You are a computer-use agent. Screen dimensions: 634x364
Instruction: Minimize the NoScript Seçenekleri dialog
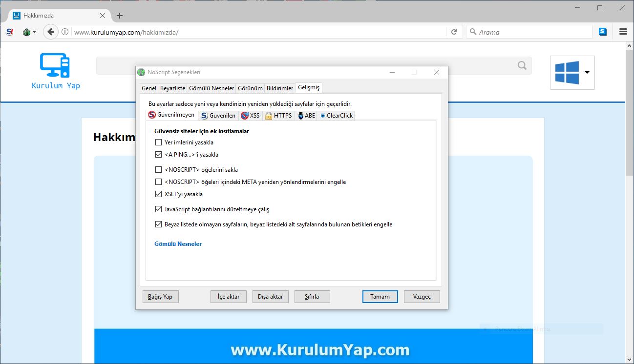pyautogui.click(x=392, y=72)
